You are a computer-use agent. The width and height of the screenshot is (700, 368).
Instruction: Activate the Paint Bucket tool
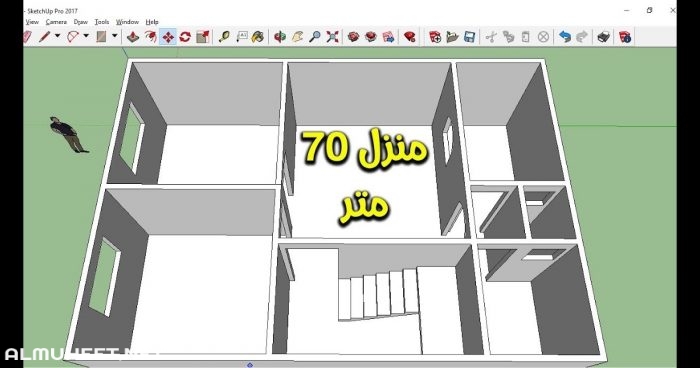coord(258,37)
